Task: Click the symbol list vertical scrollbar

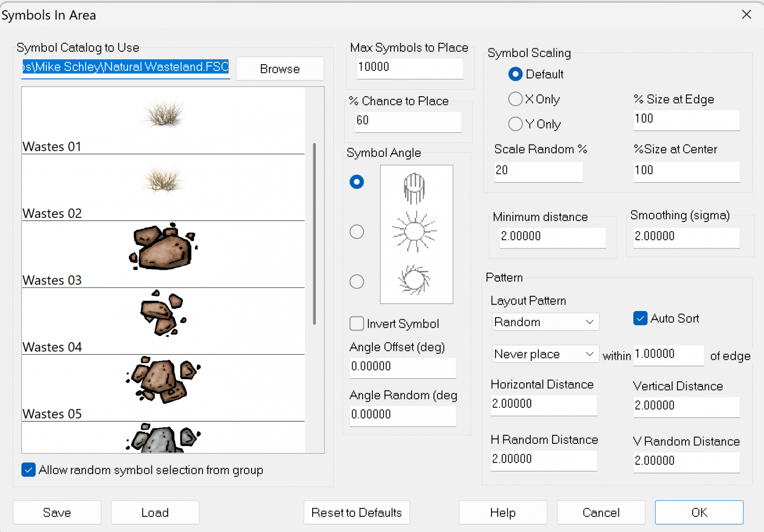Action: pyautogui.click(x=314, y=234)
